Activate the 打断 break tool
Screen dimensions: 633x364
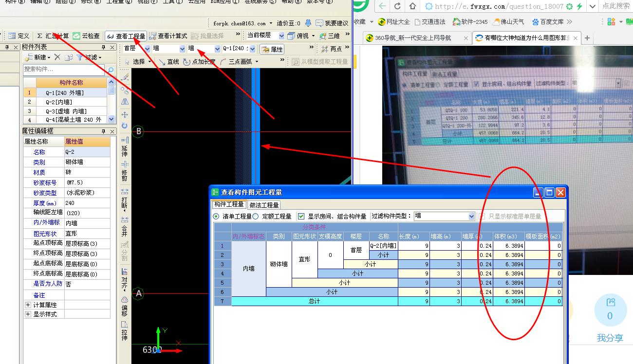coord(125,199)
